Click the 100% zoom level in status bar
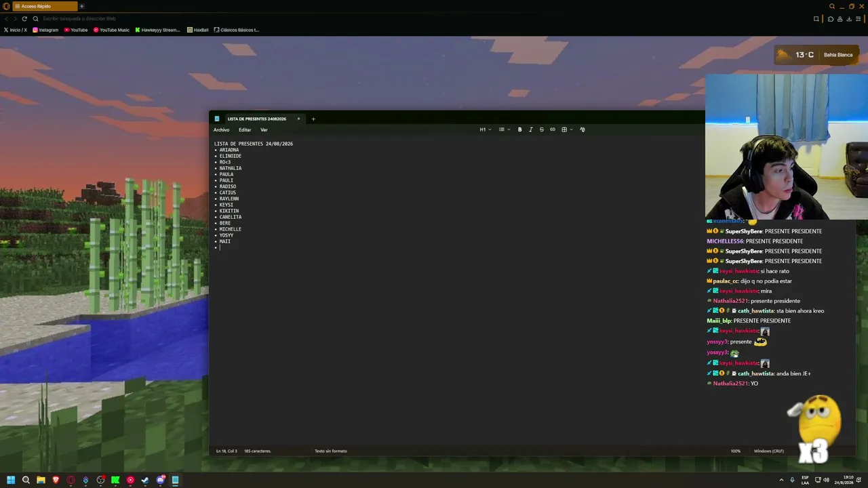 point(736,451)
